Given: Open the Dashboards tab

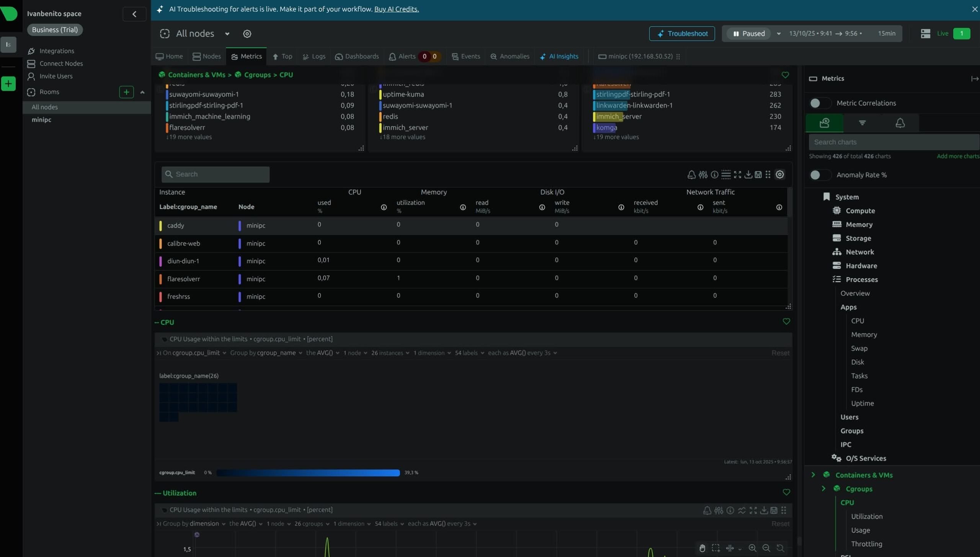Looking at the screenshot, I should pyautogui.click(x=357, y=57).
